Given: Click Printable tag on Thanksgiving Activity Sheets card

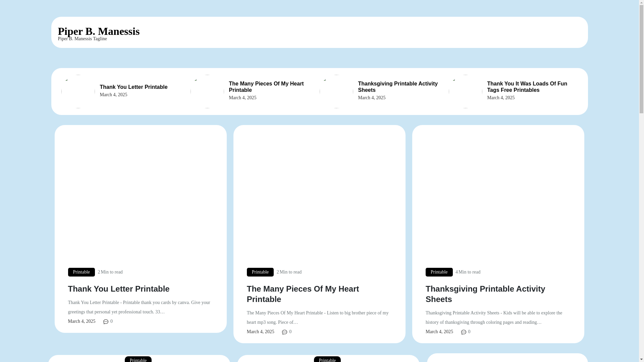Looking at the screenshot, I should [x=439, y=272].
